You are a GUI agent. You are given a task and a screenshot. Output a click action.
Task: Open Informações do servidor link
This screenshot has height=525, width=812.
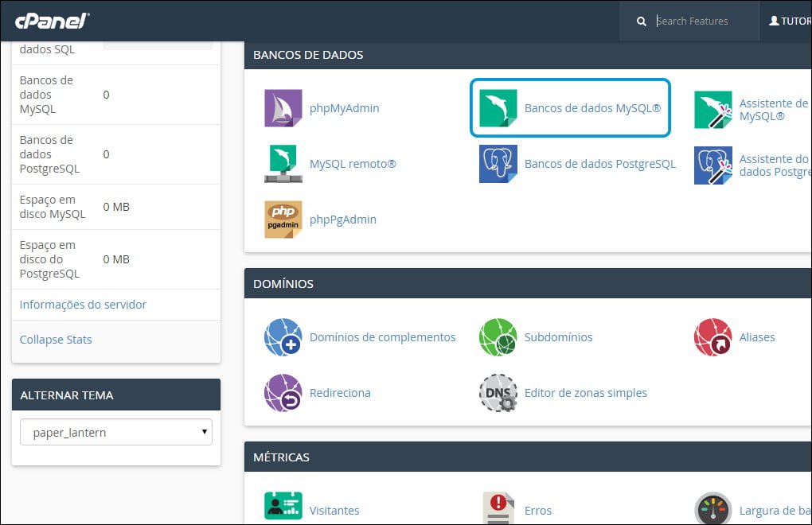pyautogui.click(x=83, y=305)
